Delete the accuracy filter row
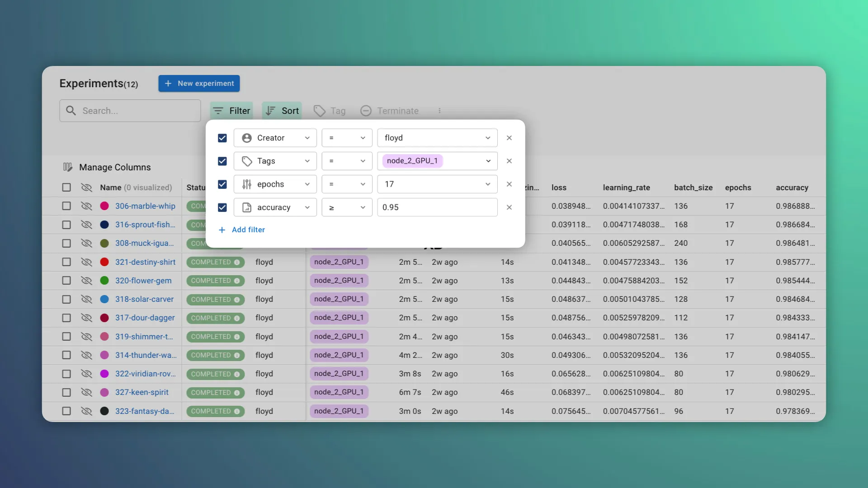 click(509, 207)
